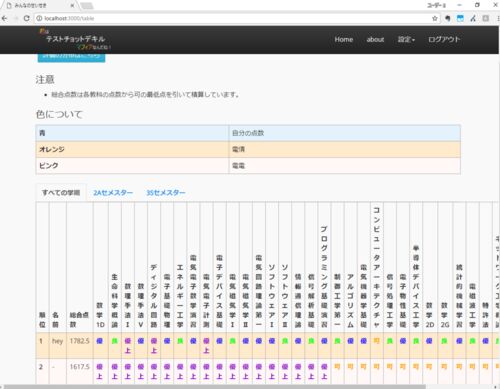Switch to the 2Aセメスター tab

point(113,193)
